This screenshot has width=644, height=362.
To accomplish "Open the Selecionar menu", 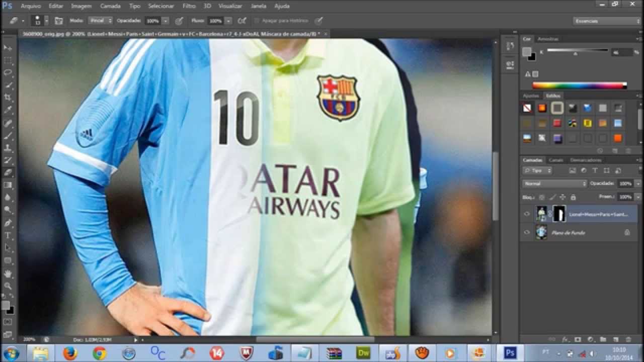I will coord(161,6).
